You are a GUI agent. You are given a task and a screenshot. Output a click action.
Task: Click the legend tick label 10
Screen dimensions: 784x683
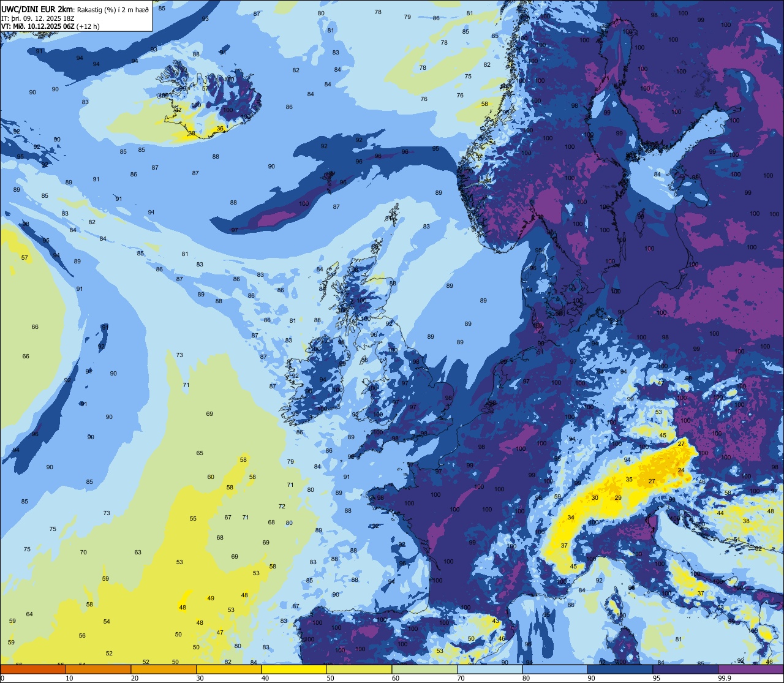click(x=69, y=678)
